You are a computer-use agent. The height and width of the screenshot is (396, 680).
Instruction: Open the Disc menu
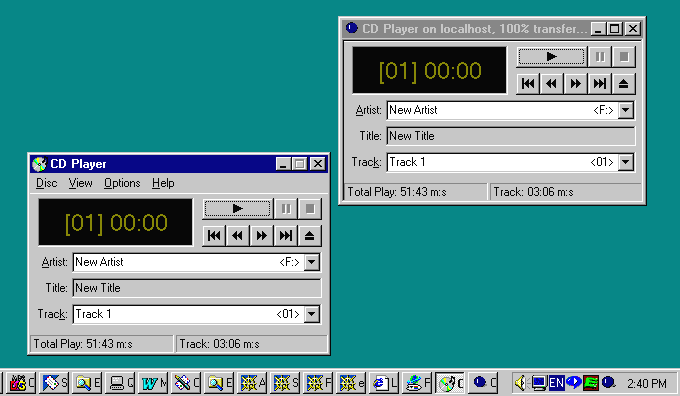[46, 183]
